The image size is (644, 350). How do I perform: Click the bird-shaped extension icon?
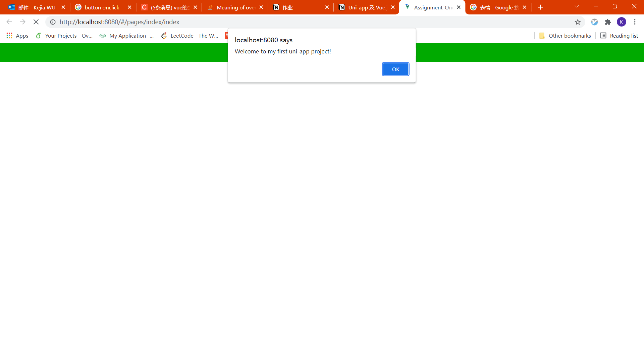point(594,22)
